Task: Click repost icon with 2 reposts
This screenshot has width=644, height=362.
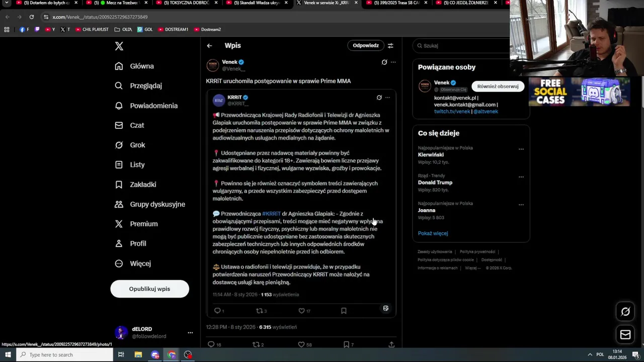Action: point(255,344)
